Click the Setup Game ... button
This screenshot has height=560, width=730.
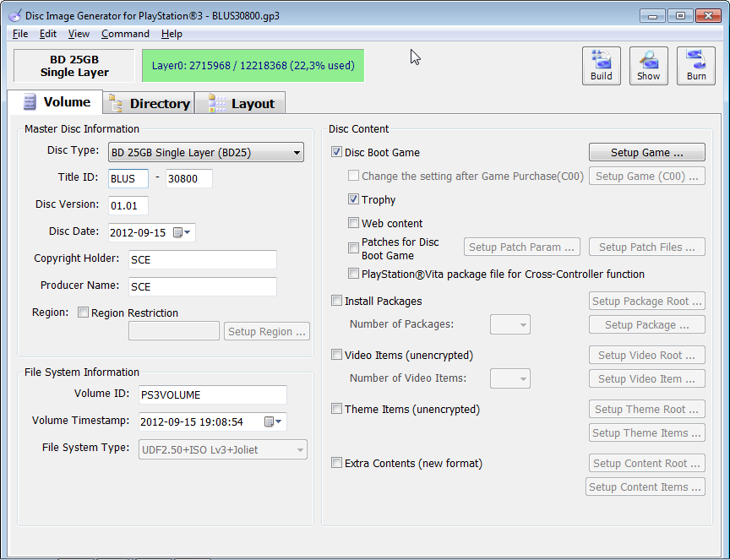pos(646,152)
